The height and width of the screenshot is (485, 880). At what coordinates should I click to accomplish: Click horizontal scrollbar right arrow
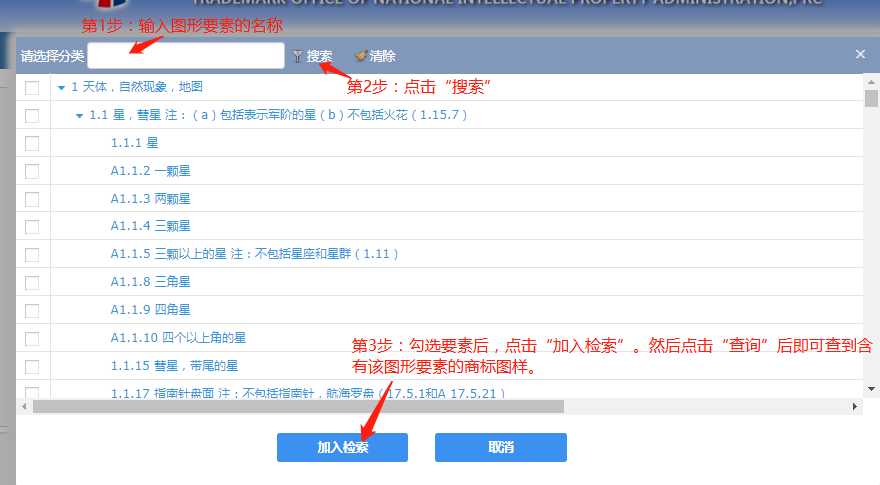pyautogui.click(x=855, y=406)
